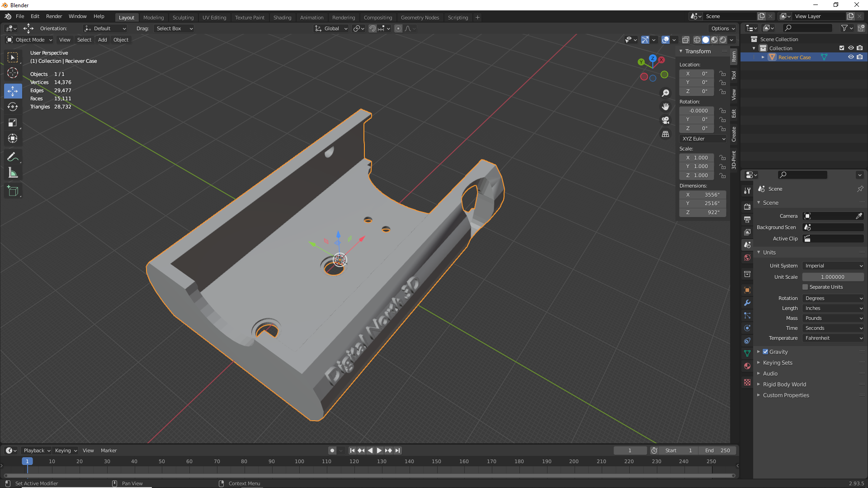
Task: Toggle Separate Units checkbox
Action: 805,287
